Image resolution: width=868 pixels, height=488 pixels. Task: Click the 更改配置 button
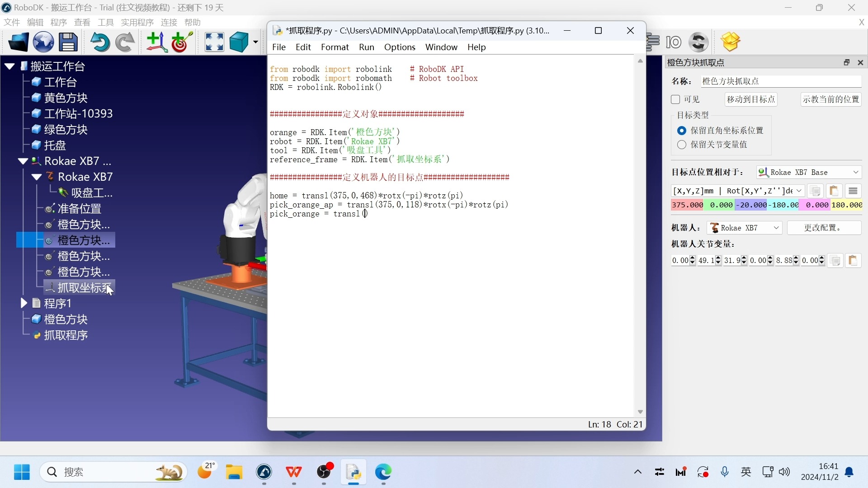(x=824, y=228)
